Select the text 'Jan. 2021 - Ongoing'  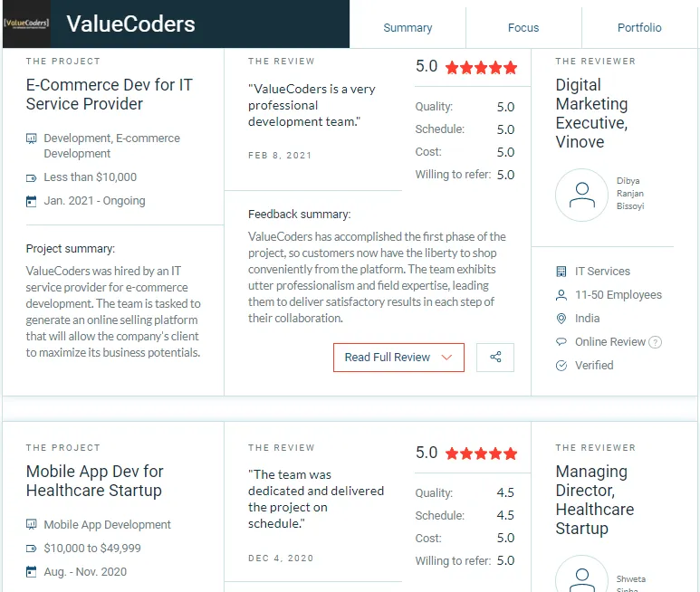pyautogui.click(x=95, y=201)
